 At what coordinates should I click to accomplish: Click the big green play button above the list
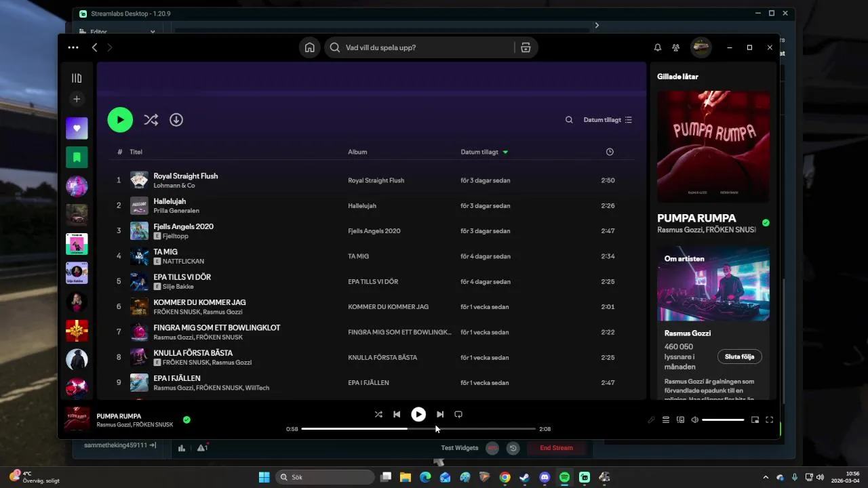click(120, 119)
